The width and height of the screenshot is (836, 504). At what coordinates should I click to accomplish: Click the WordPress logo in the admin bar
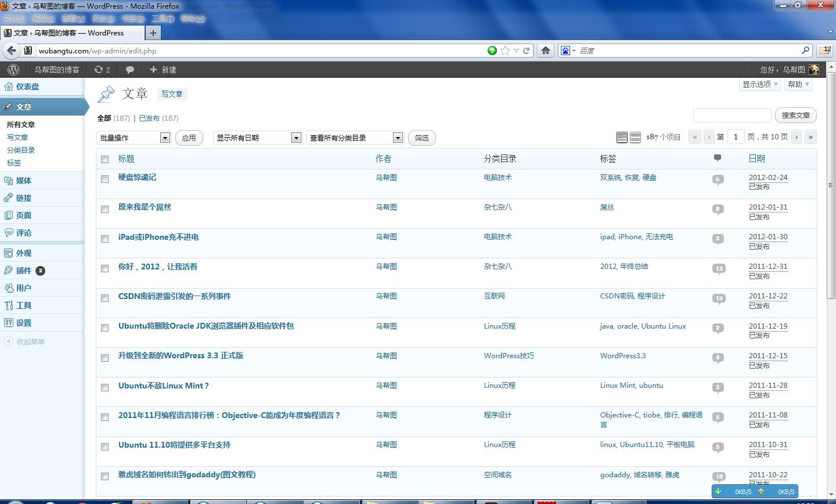pos(13,70)
